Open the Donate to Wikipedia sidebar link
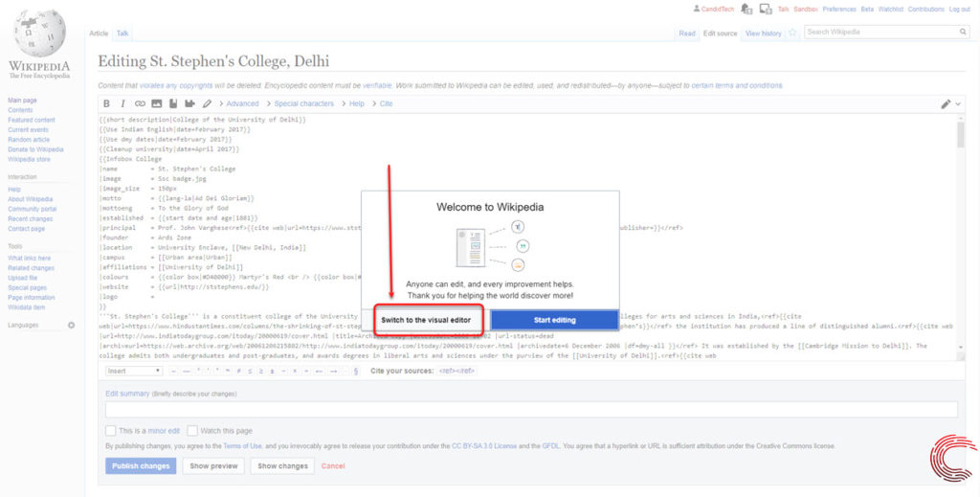 tap(35, 149)
